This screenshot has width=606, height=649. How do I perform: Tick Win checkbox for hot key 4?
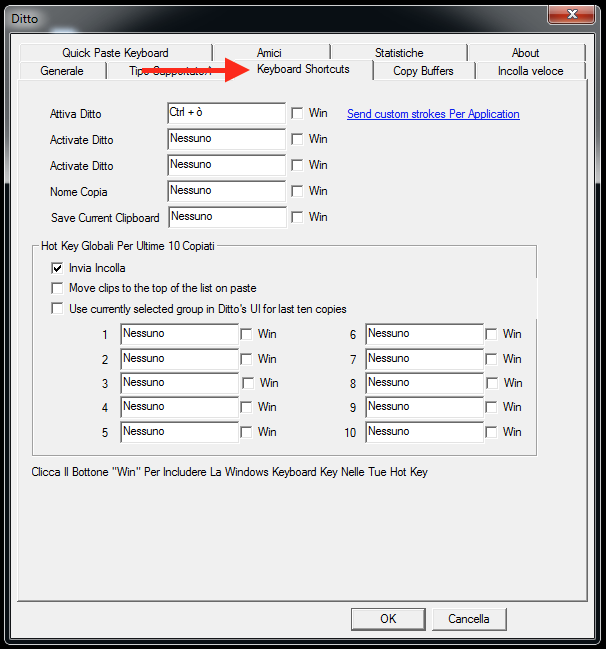tap(246, 407)
